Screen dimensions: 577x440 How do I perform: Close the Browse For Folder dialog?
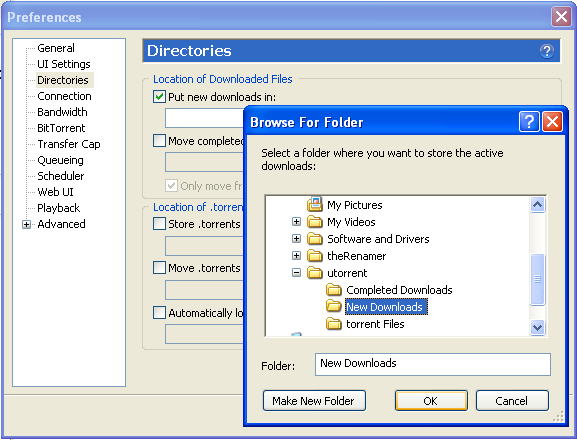(x=552, y=121)
